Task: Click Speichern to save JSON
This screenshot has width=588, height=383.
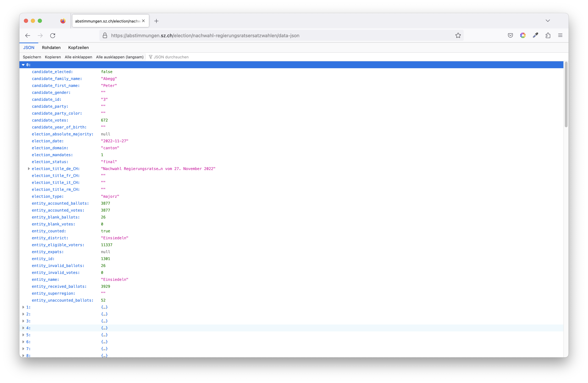Action: coord(32,57)
